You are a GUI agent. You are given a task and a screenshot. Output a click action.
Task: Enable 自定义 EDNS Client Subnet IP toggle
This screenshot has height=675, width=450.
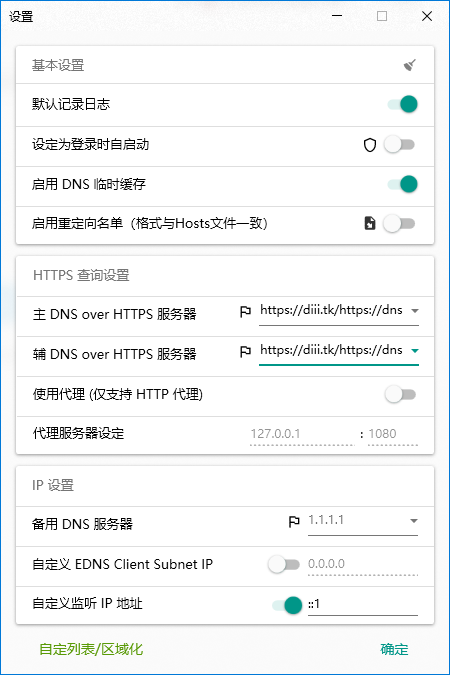point(284,564)
